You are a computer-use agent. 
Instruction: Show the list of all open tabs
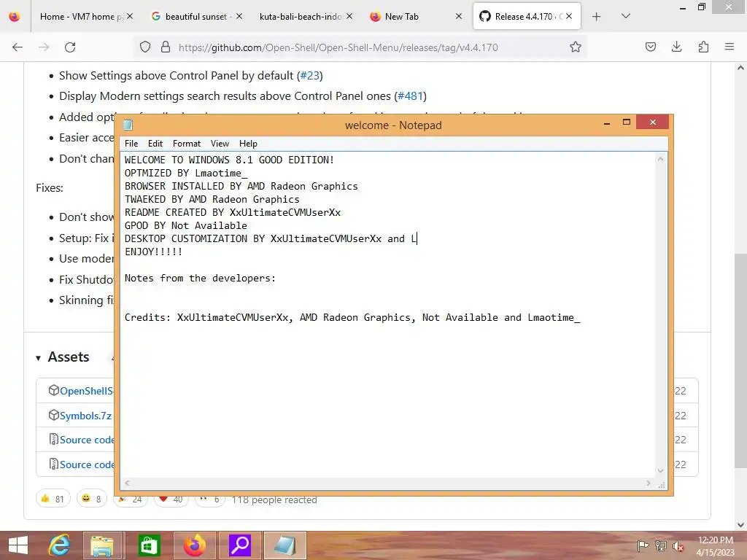pos(626,16)
